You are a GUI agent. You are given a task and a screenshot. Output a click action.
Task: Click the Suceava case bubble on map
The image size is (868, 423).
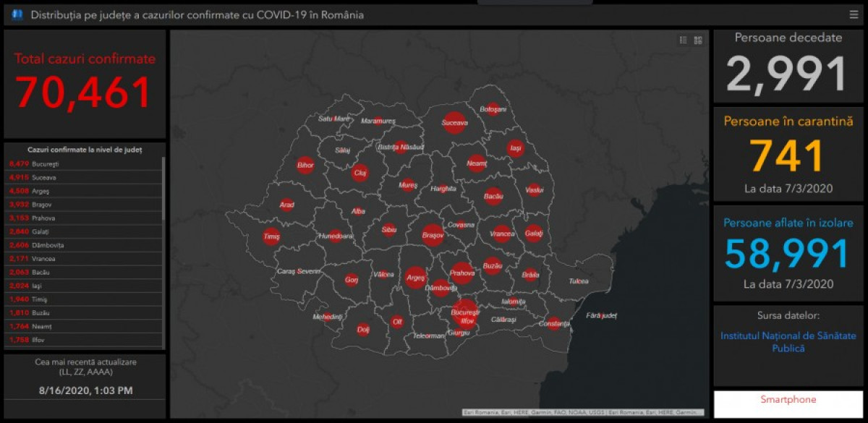(454, 123)
